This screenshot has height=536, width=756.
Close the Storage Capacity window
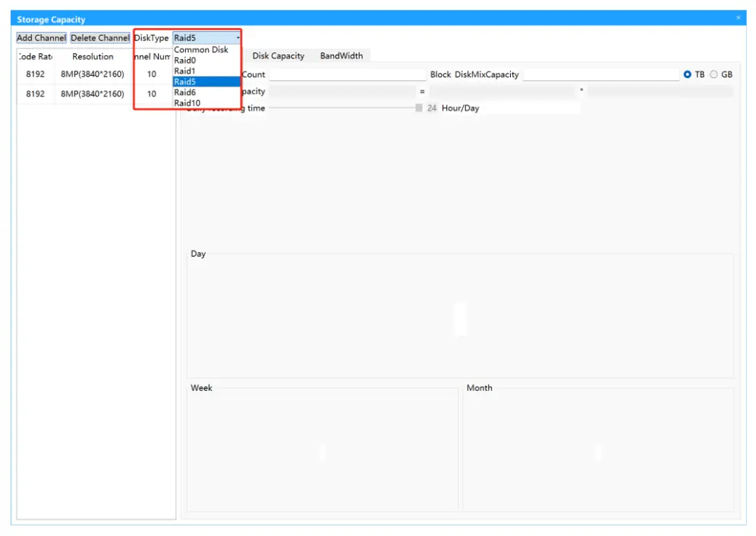point(738,18)
